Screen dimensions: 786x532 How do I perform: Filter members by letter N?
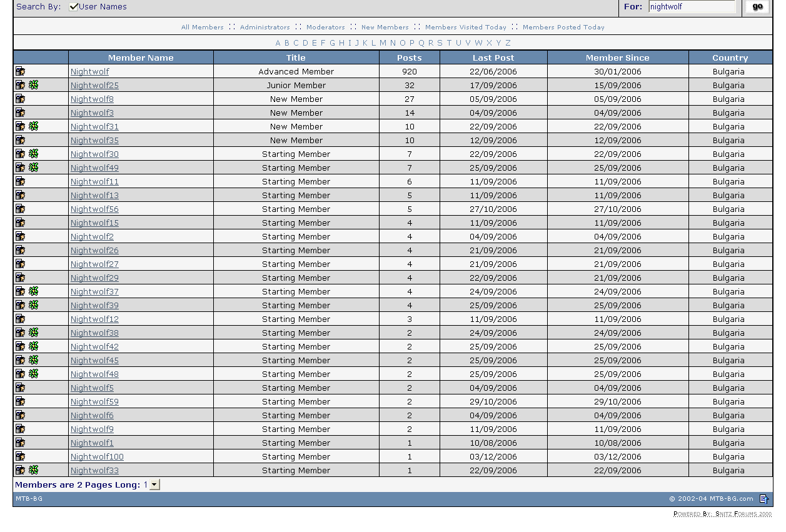[x=392, y=43]
